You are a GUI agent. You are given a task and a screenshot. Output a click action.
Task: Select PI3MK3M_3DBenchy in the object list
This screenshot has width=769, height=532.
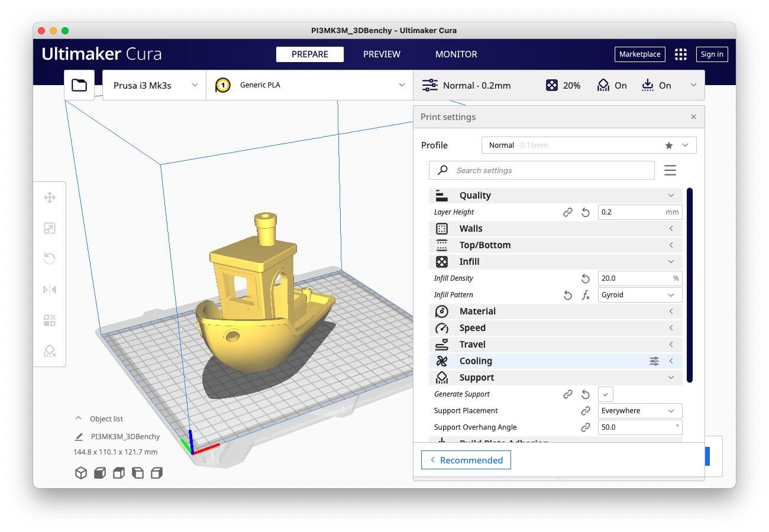point(125,437)
